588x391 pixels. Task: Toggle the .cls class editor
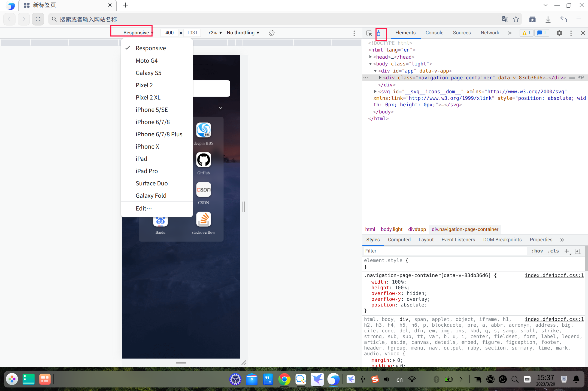553,251
